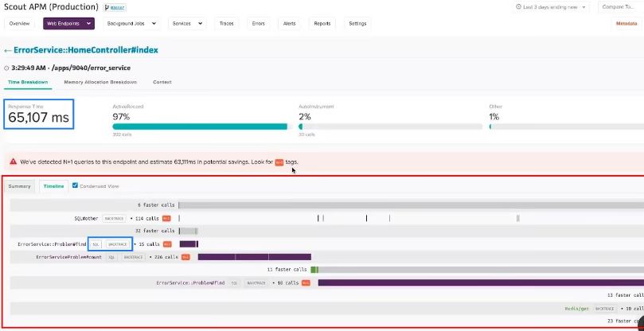This screenshot has width=644, height=331.
Task: Open the Settings page
Action: [357, 24]
